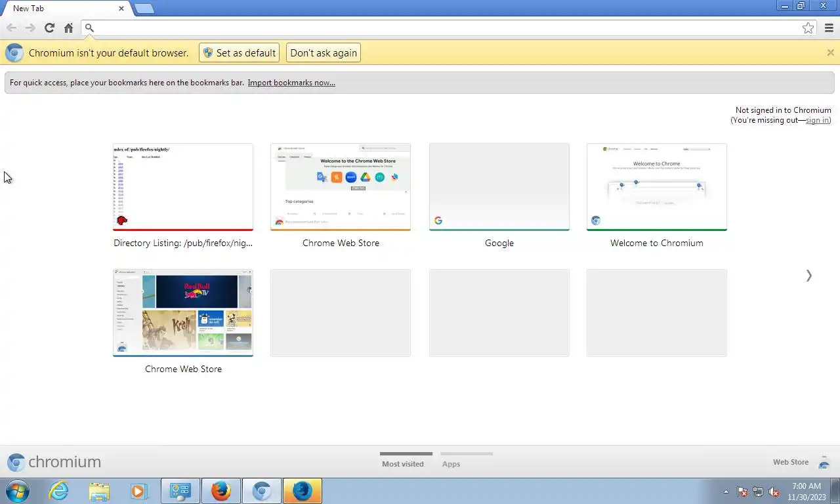Open the Chromium main menu button
This screenshot has width=840, height=504.
click(829, 28)
